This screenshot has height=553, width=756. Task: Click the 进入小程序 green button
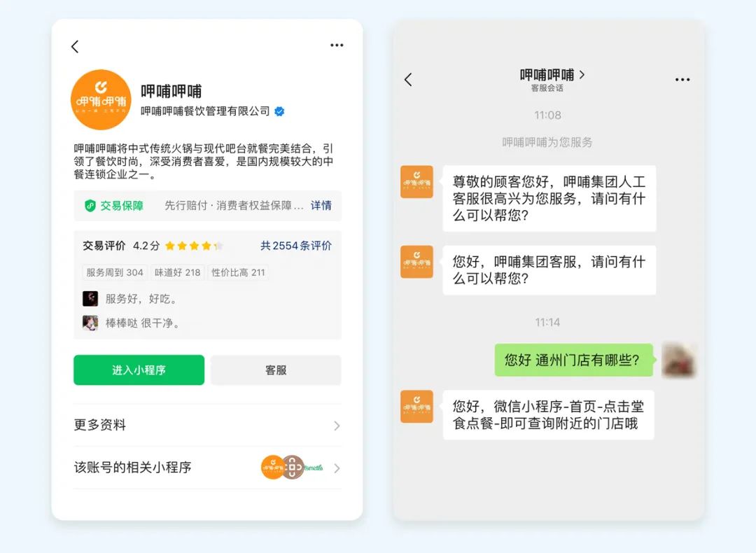click(139, 370)
